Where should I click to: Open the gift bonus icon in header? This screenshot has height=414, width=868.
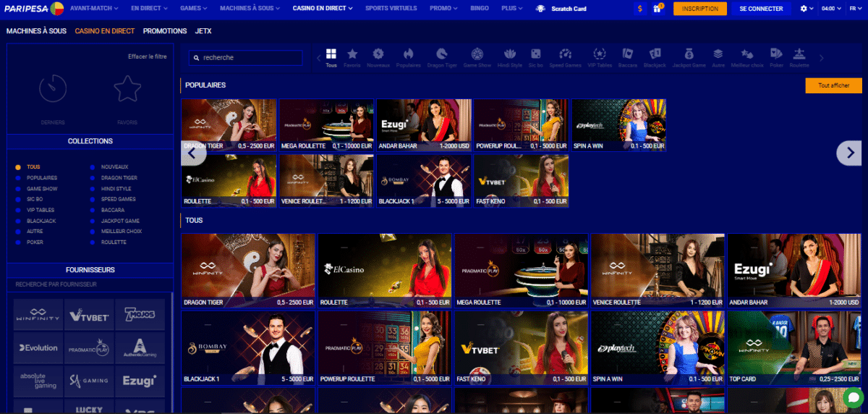click(658, 9)
